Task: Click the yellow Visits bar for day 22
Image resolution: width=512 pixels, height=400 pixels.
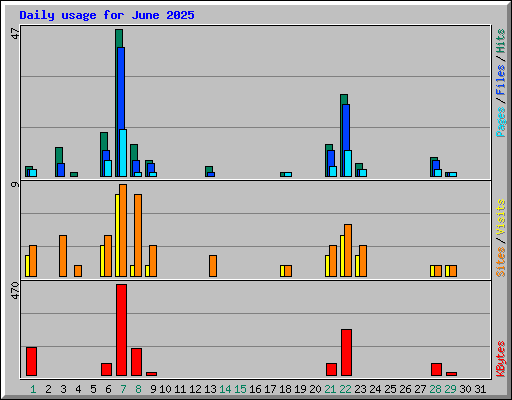Action: pos(342,256)
